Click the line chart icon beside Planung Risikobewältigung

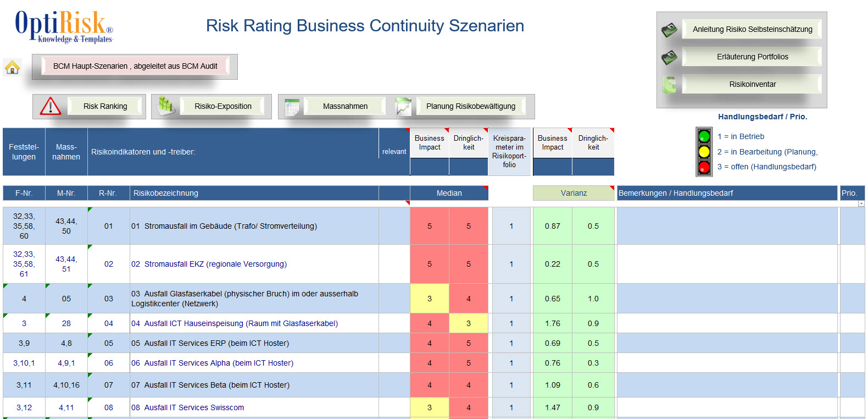(403, 107)
